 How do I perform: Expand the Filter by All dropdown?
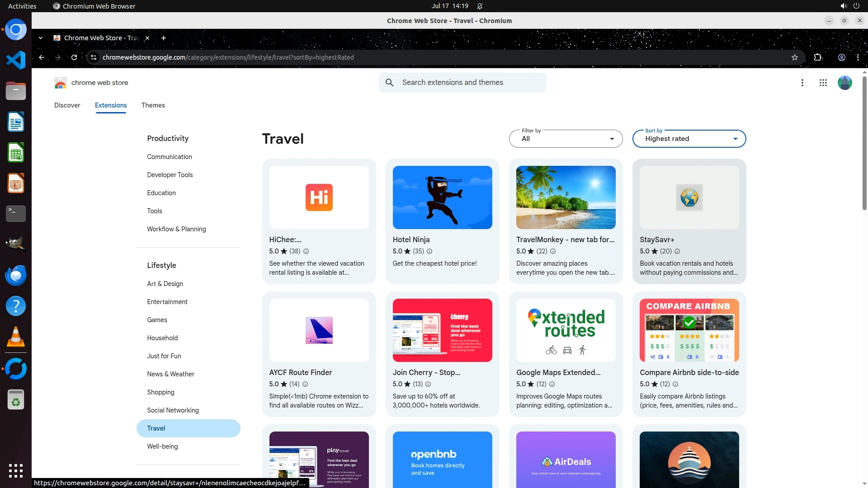tap(566, 139)
